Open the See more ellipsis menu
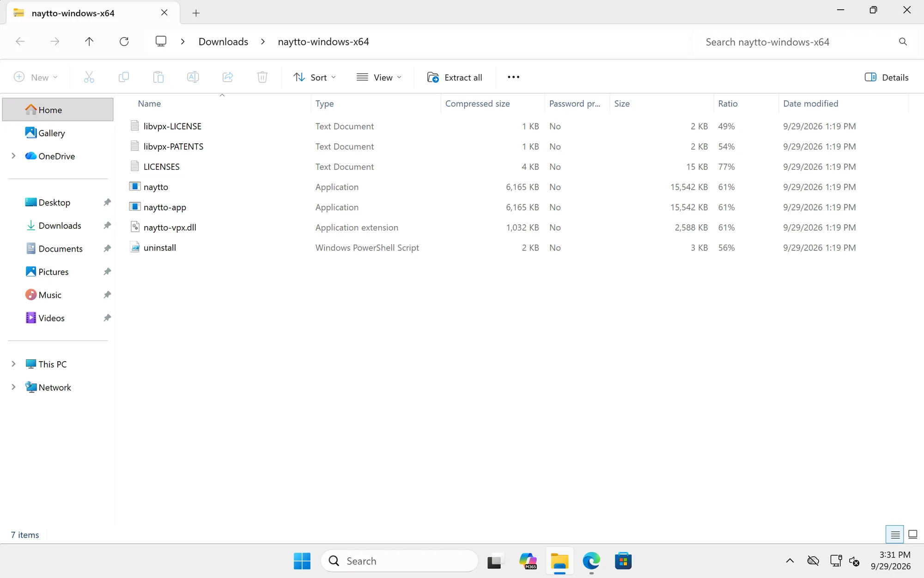 [513, 77]
